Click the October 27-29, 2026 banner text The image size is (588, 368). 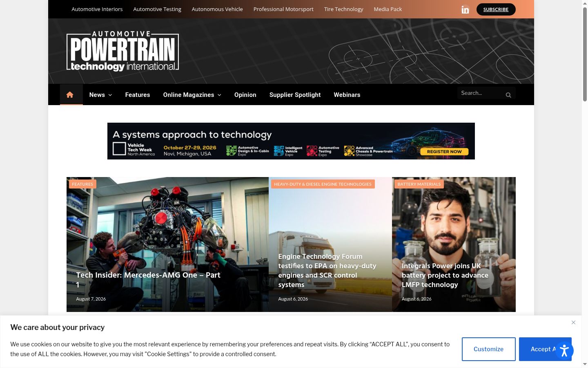(190, 148)
